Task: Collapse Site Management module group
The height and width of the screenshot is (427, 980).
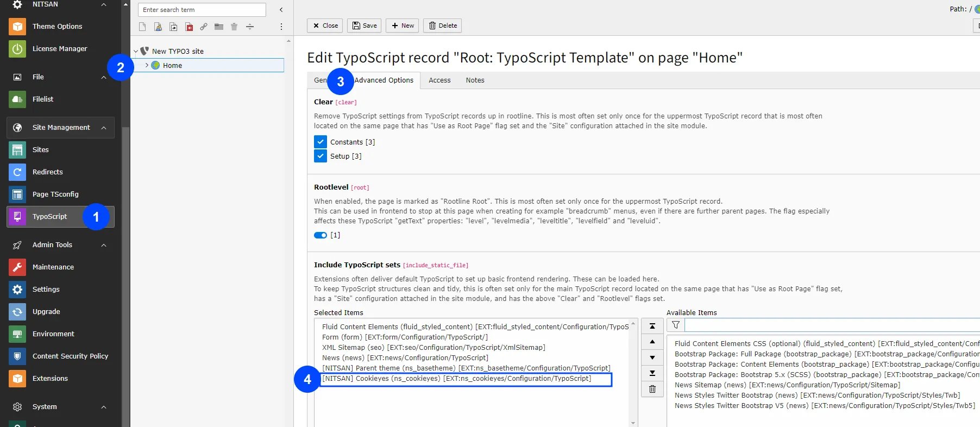Action: pyautogui.click(x=104, y=128)
